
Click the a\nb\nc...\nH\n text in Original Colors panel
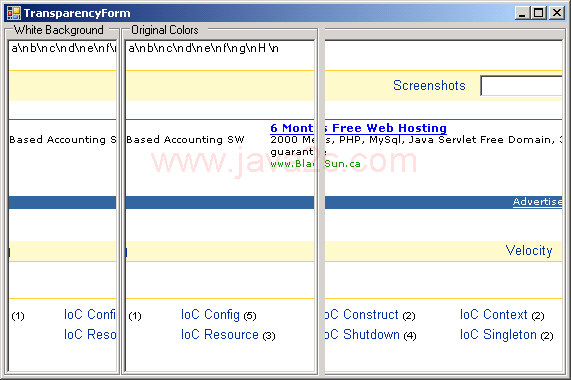pyautogui.click(x=203, y=48)
